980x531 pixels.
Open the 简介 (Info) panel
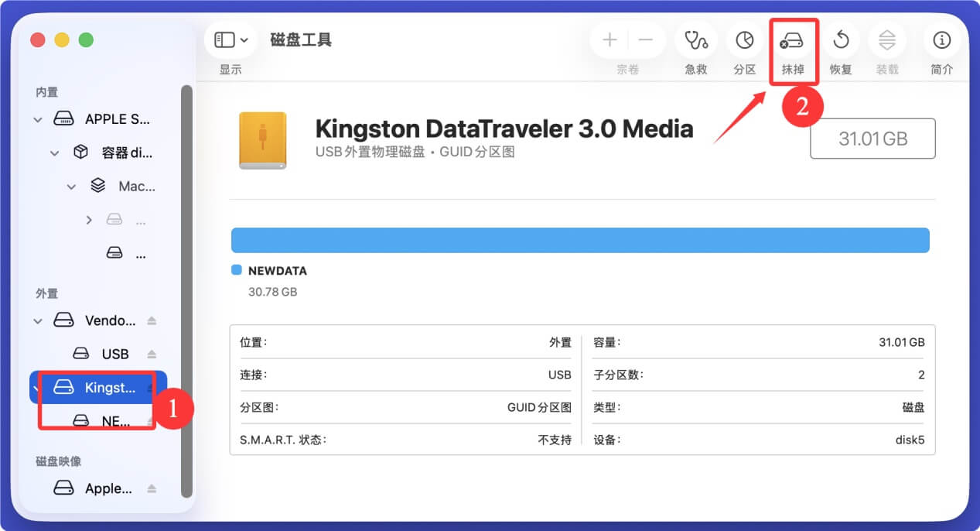point(941,39)
